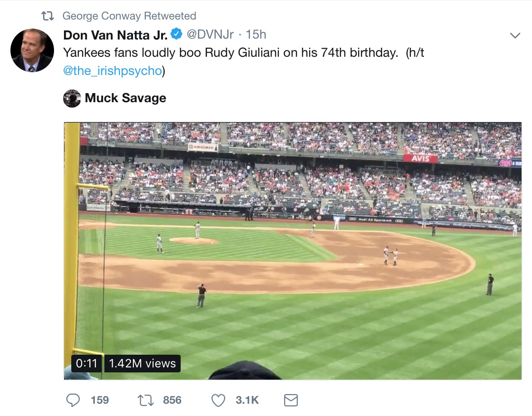Click the retweet arrows icon below video

tap(145, 400)
